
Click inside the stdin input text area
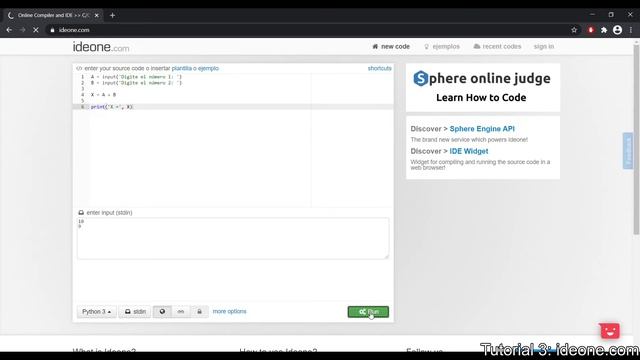(233, 238)
